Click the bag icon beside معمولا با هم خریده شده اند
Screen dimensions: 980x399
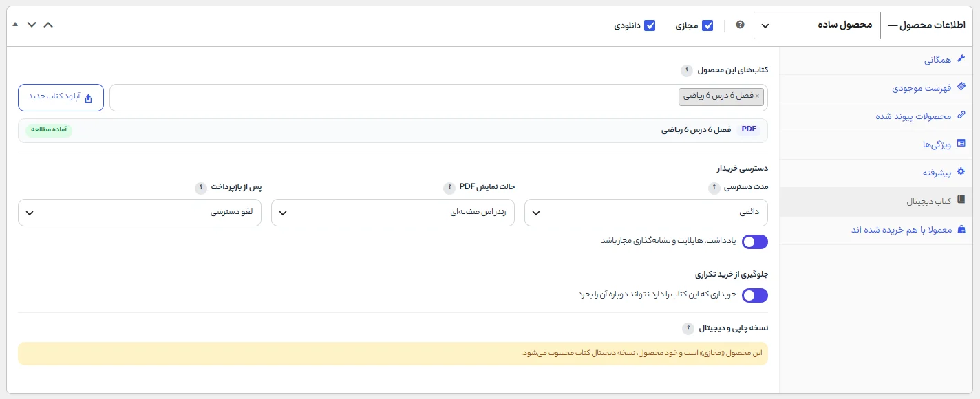point(961,229)
